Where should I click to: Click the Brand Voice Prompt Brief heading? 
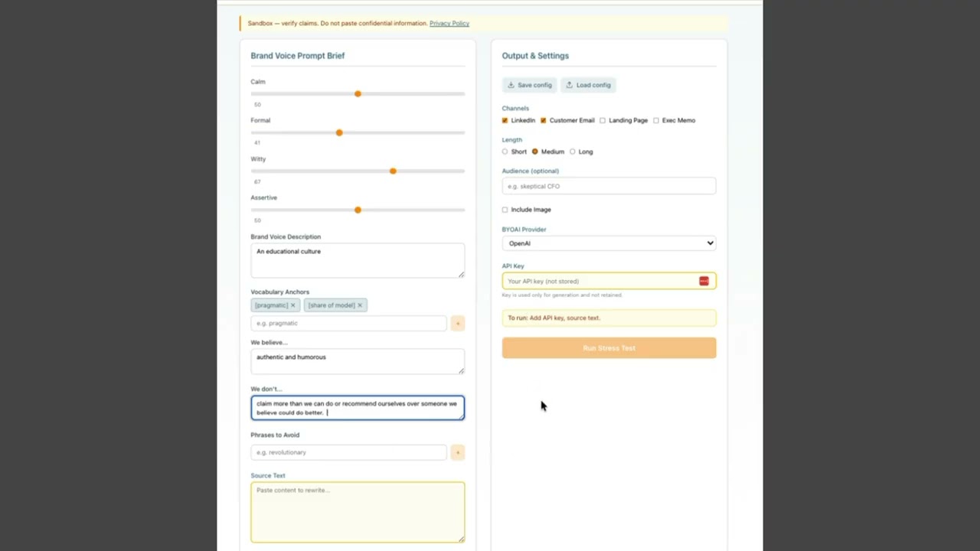(x=298, y=56)
